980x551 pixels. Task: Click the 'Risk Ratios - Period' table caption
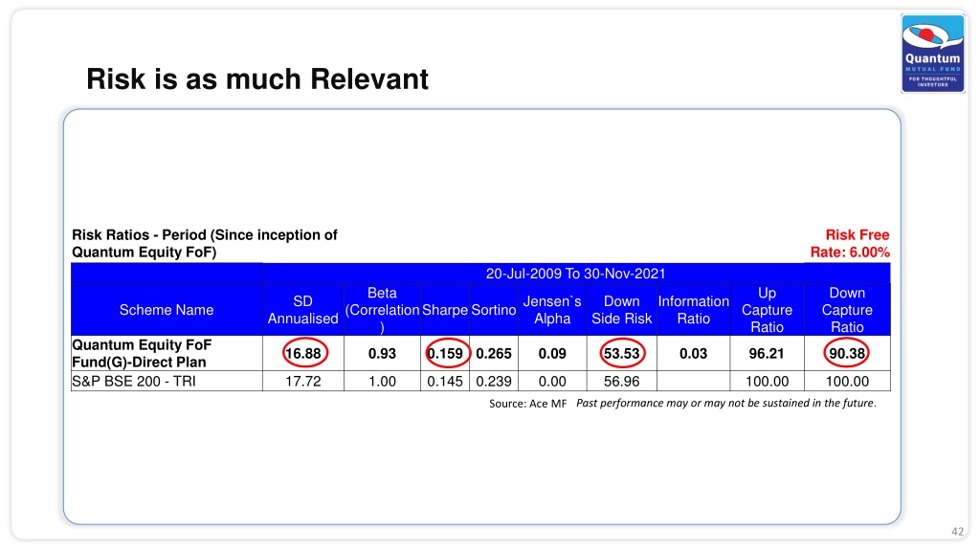(205, 244)
